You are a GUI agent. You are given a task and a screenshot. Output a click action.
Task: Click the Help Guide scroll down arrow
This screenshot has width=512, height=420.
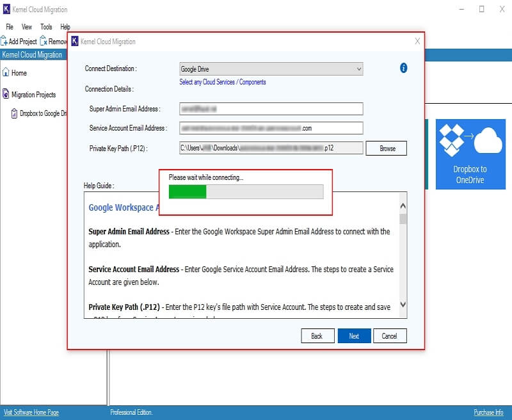coord(403,304)
